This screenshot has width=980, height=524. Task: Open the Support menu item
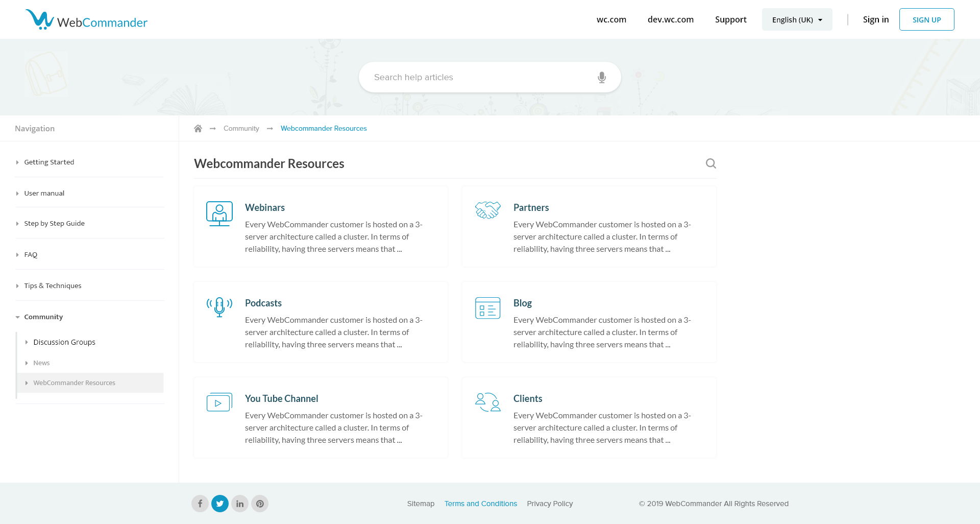click(x=730, y=19)
